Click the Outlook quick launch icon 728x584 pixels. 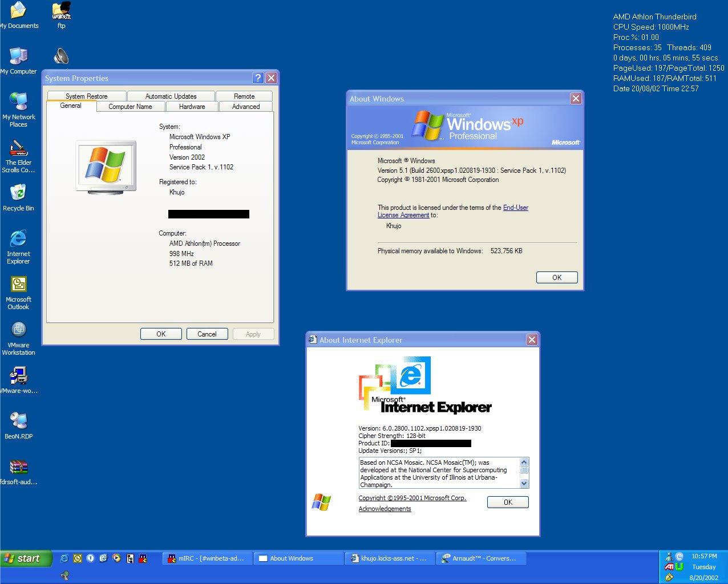coord(78,558)
